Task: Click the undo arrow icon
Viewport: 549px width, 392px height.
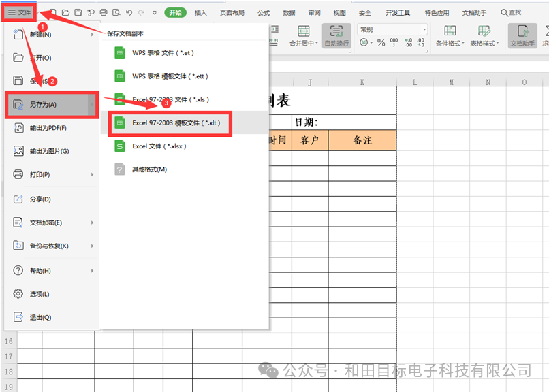Action: click(x=129, y=12)
